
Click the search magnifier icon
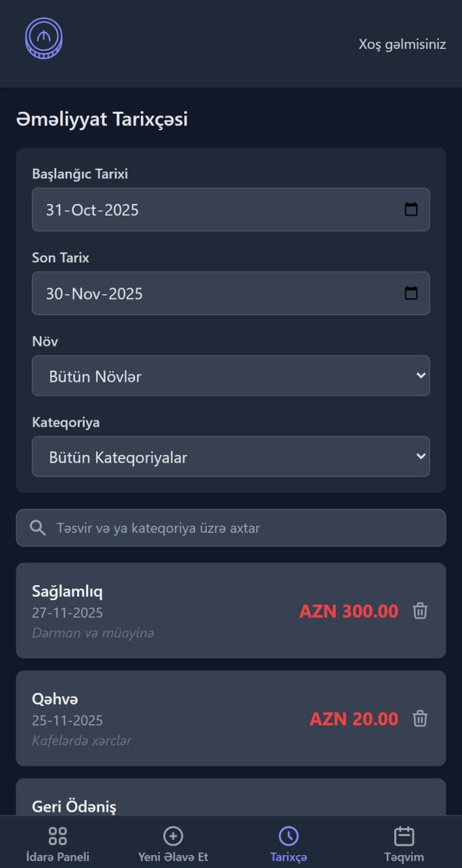coord(37,527)
